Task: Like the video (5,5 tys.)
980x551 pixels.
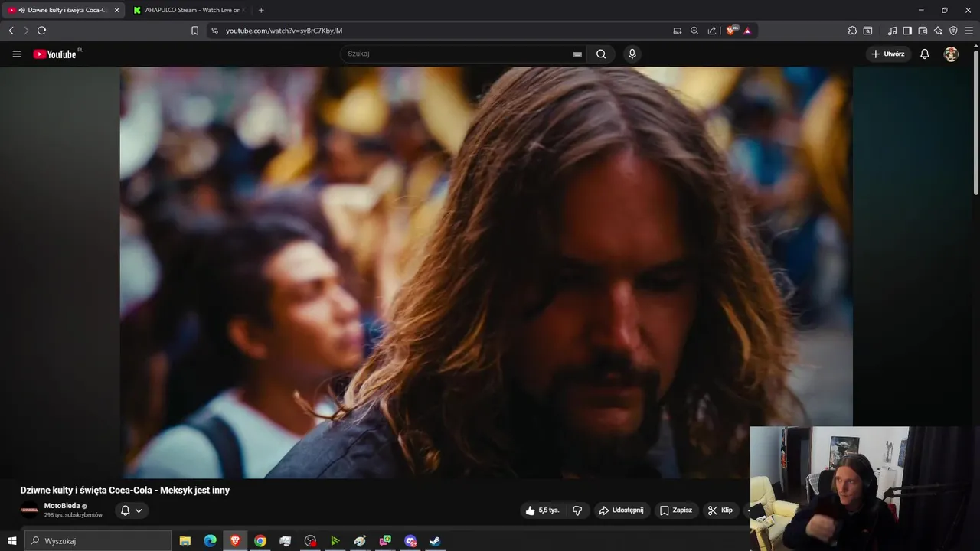Action: (542, 510)
